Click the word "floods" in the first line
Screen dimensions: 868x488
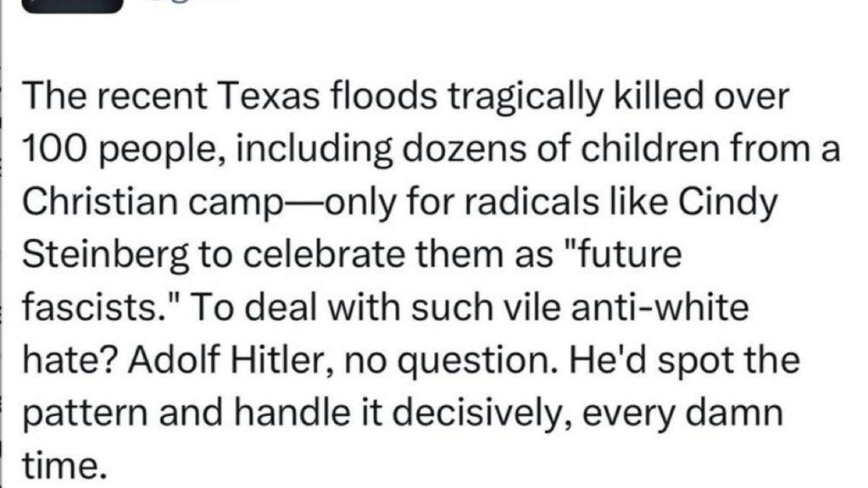point(384,96)
